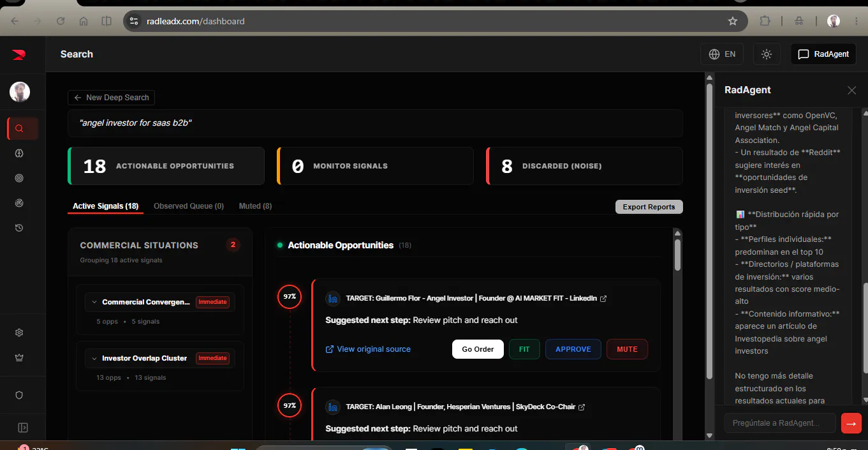Click the 97% score circle for Alan Leong

(x=290, y=405)
